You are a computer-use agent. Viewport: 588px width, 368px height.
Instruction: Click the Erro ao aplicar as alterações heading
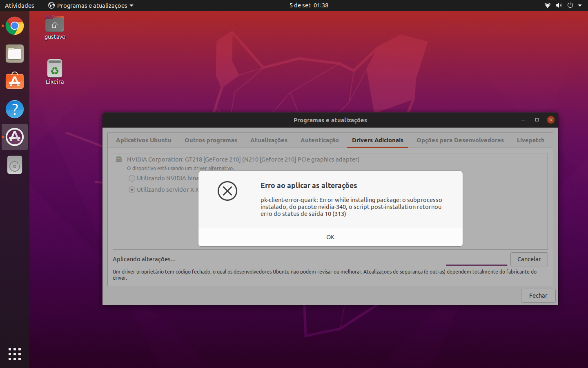(x=309, y=186)
